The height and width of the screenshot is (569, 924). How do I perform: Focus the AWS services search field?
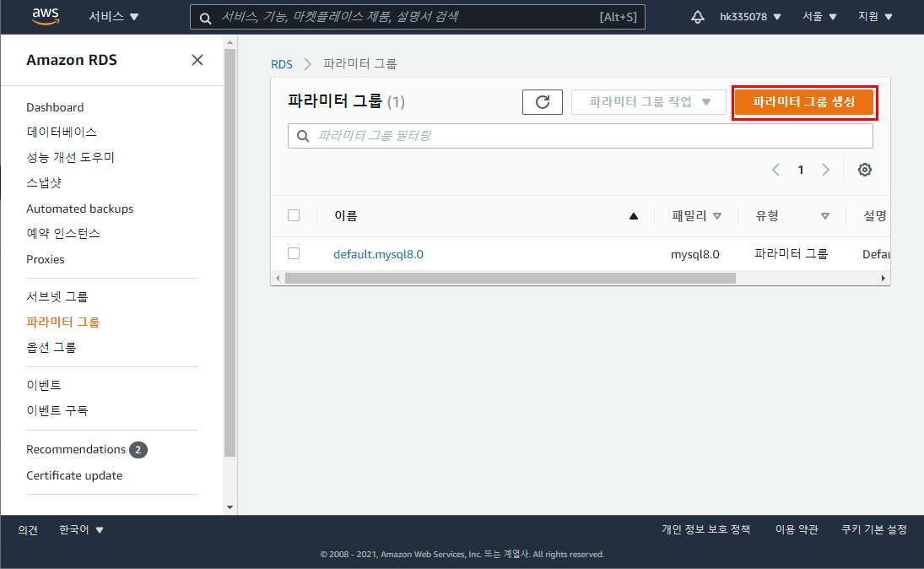pyautogui.click(x=418, y=17)
